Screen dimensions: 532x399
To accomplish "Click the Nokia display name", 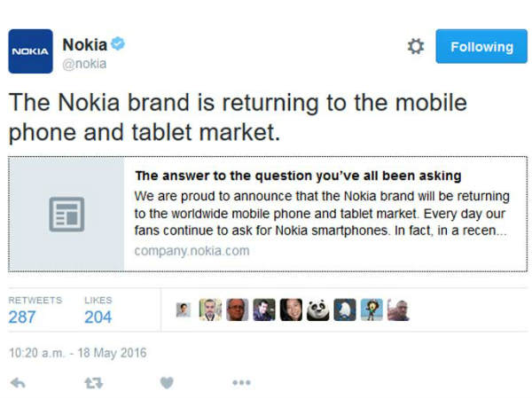I will click(x=84, y=44).
